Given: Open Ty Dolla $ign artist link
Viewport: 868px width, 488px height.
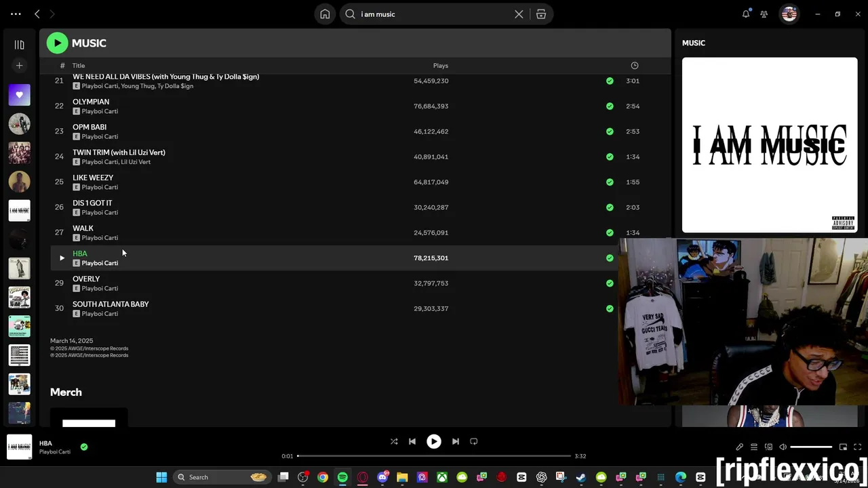Looking at the screenshot, I should (175, 86).
